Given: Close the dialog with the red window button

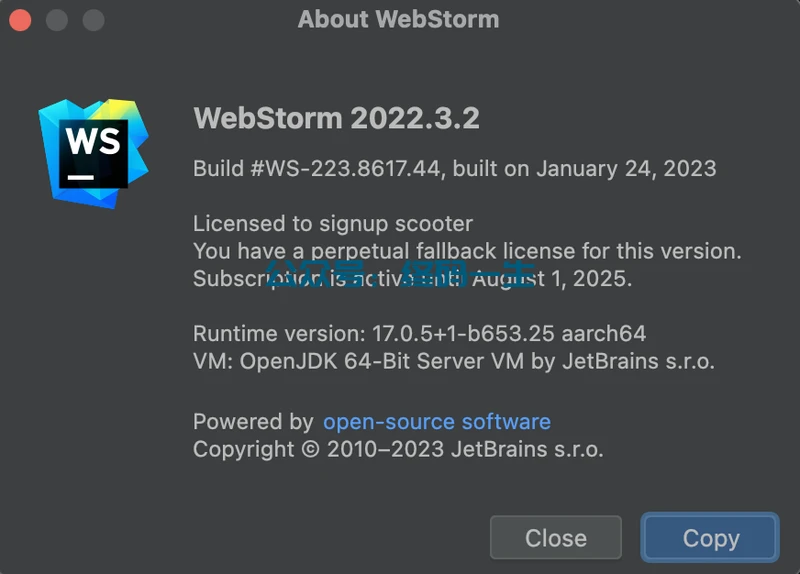Looking at the screenshot, I should point(20,20).
